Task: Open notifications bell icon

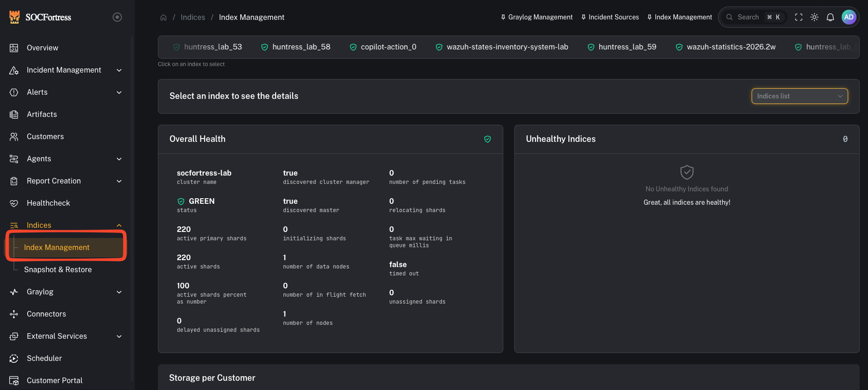Action: [830, 17]
